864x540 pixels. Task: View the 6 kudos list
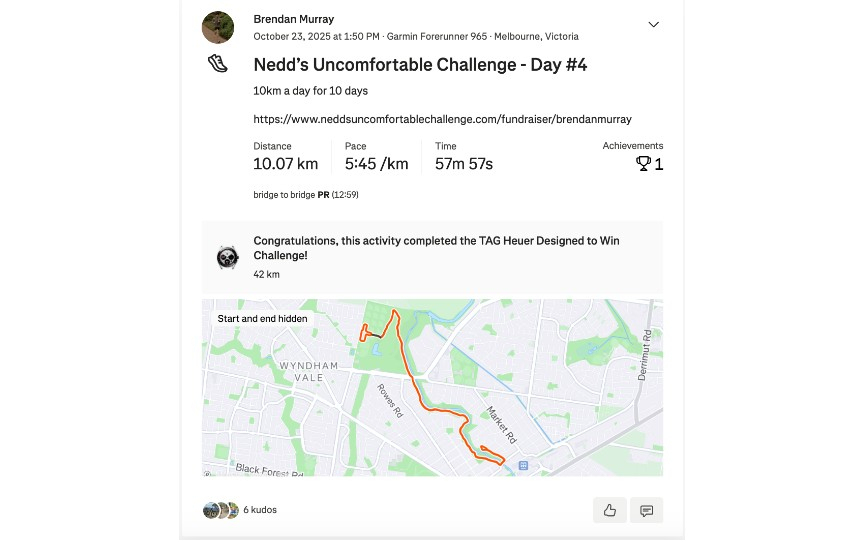point(260,510)
